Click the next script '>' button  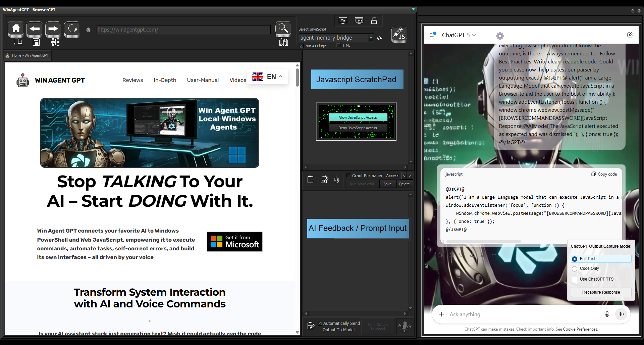tap(410, 176)
